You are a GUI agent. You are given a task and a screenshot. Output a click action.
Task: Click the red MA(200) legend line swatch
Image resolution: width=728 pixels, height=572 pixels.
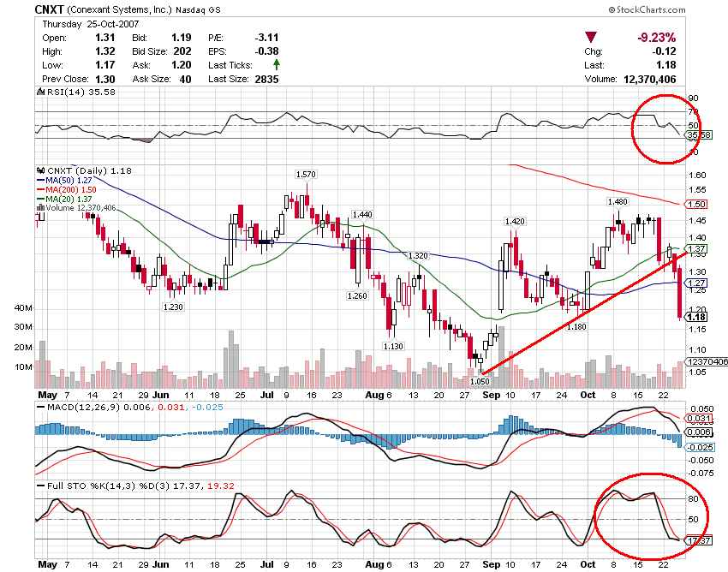tap(41, 190)
